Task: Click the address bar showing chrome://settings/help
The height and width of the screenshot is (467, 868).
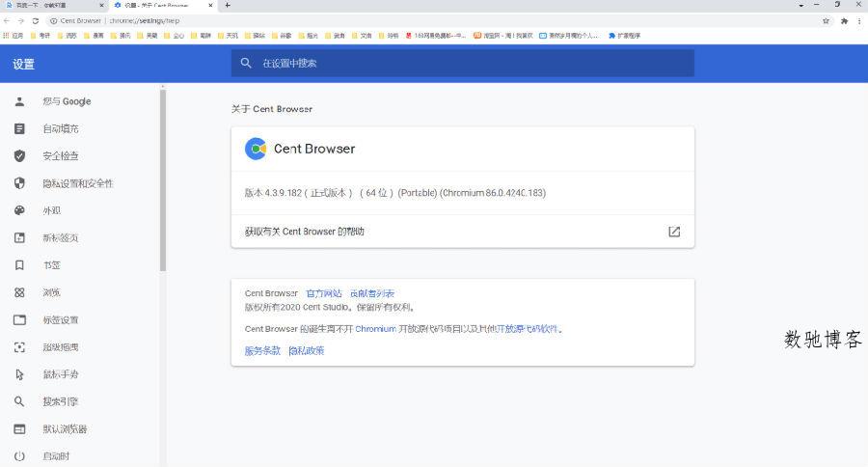Action: pos(432,20)
